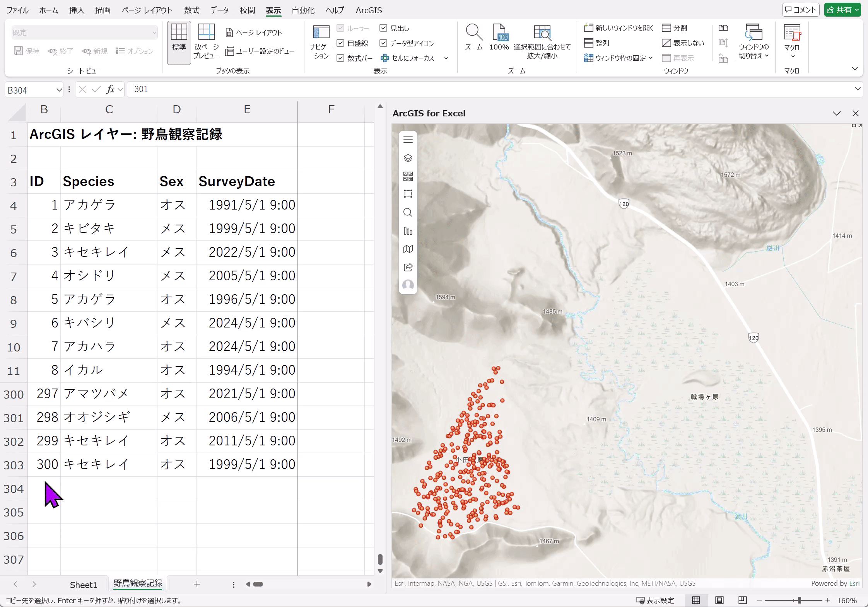Click 表示設定 in the status bar

click(655, 600)
